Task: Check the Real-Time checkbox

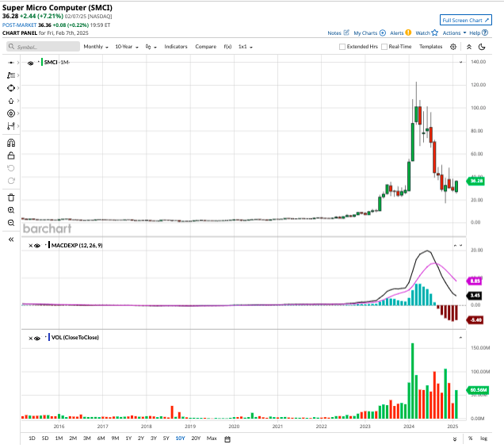Action: 384,47
